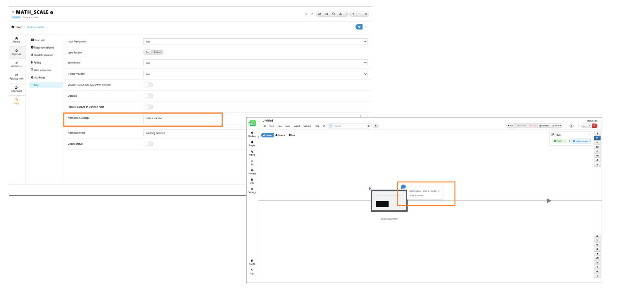
Task: Toggle Validate Output Data Types With Template
Action: pyautogui.click(x=148, y=85)
